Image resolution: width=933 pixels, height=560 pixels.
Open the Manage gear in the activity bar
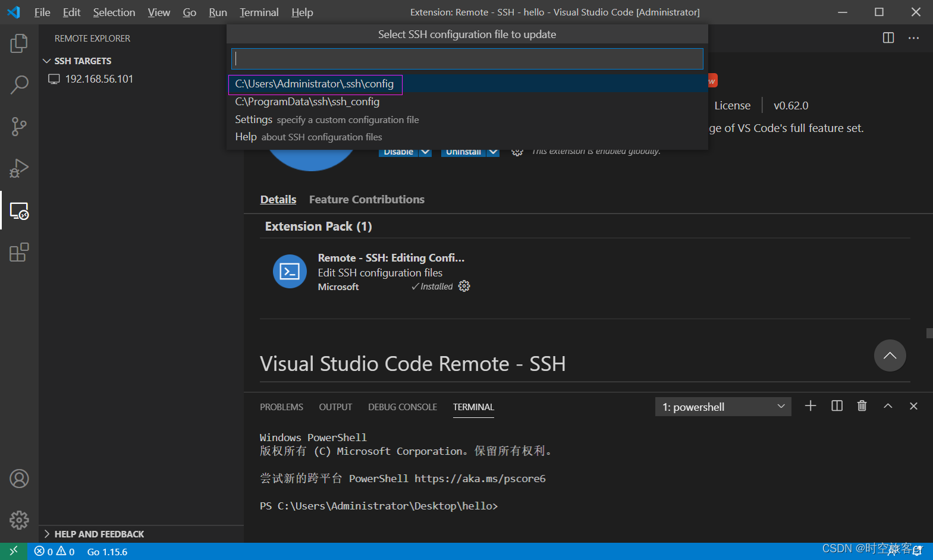[x=19, y=520]
